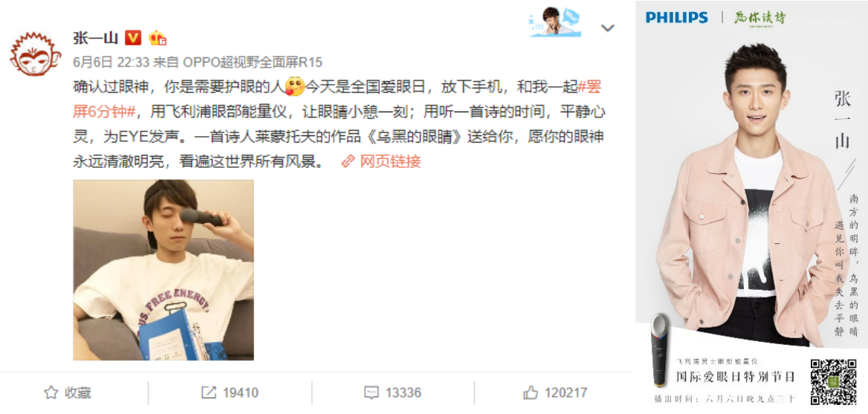Click the OPPO超视野全面屏R15 source link
Image resolution: width=868 pixels, height=414 pixels.
click(253, 62)
